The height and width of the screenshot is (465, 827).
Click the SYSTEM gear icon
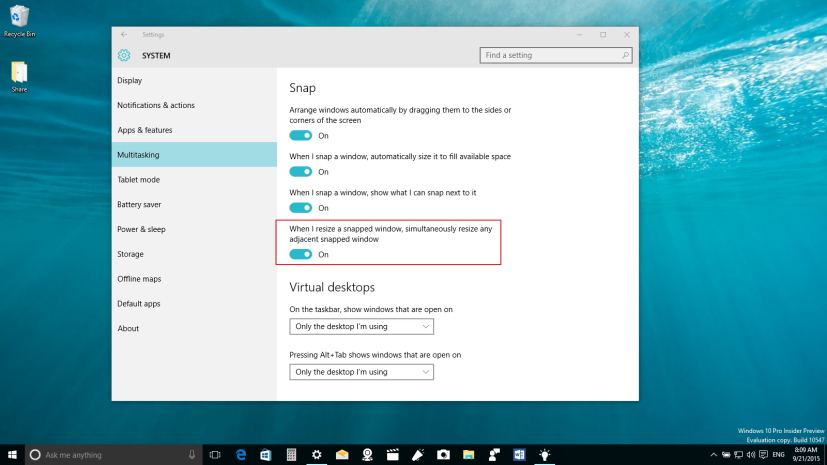[x=124, y=55]
